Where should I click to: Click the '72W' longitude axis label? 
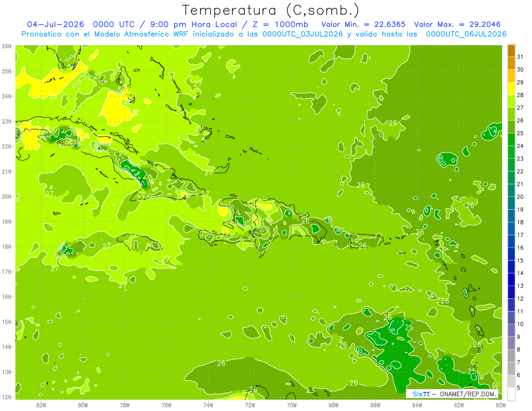(250, 405)
